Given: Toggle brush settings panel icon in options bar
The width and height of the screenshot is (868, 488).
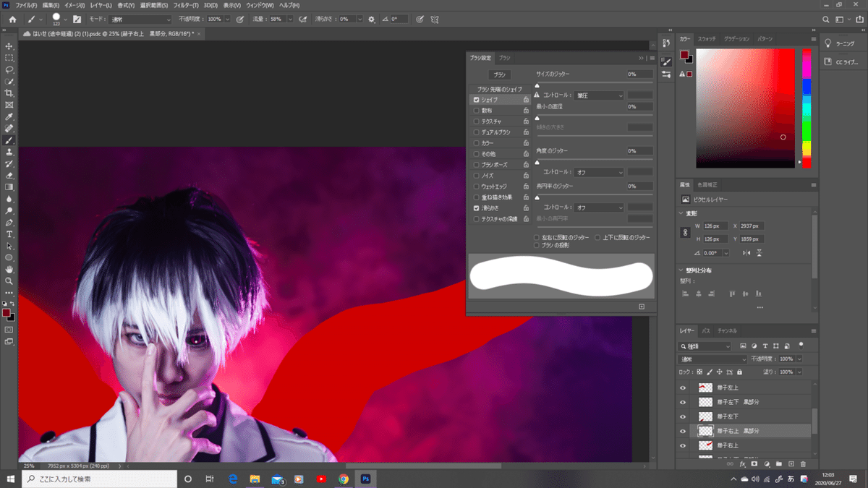Looking at the screenshot, I should click(77, 19).
